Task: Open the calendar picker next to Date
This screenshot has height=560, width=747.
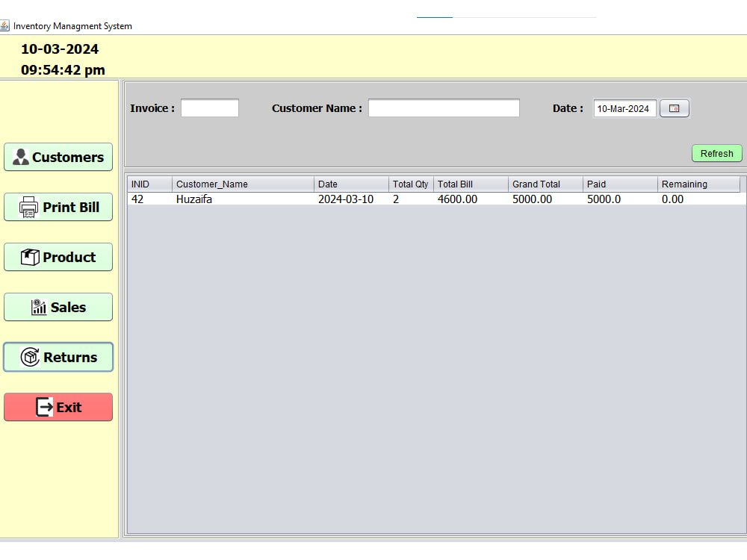Action: click(674, 108)
